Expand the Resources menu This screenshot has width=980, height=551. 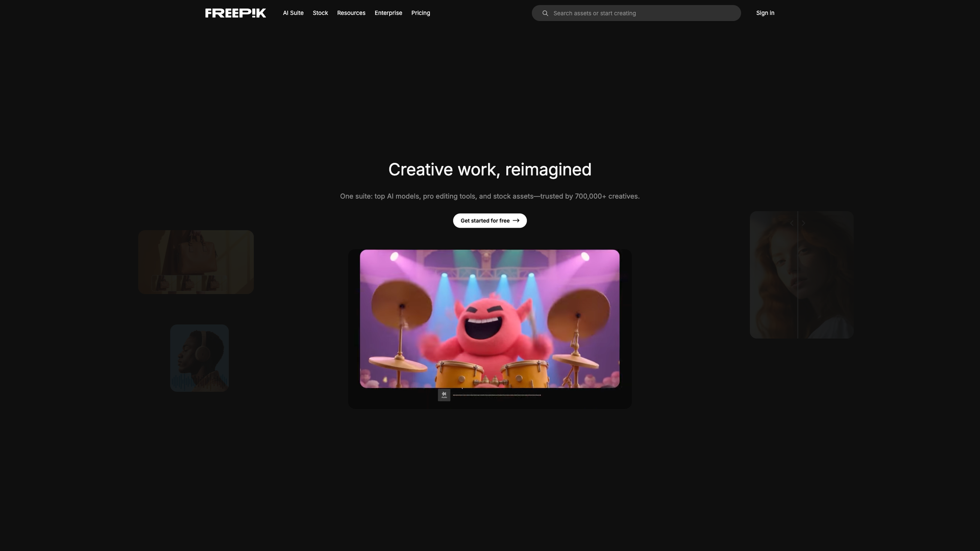click(351, 13)
